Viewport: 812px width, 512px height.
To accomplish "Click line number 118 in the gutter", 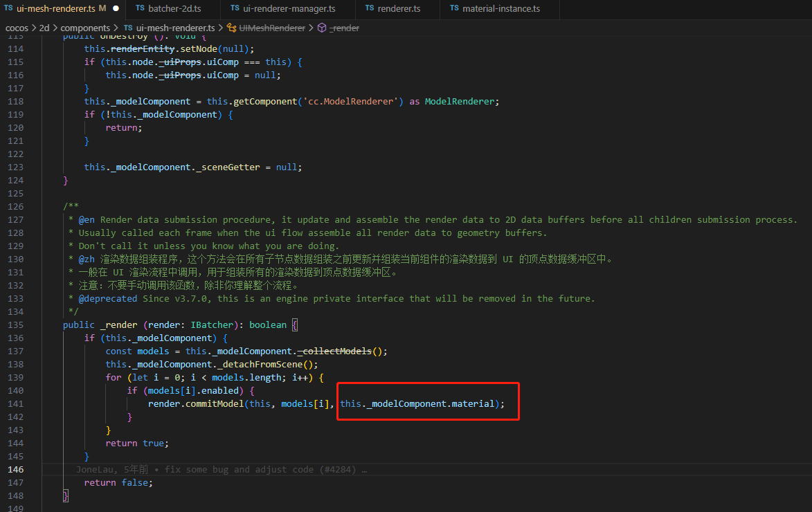I will 15,102.
